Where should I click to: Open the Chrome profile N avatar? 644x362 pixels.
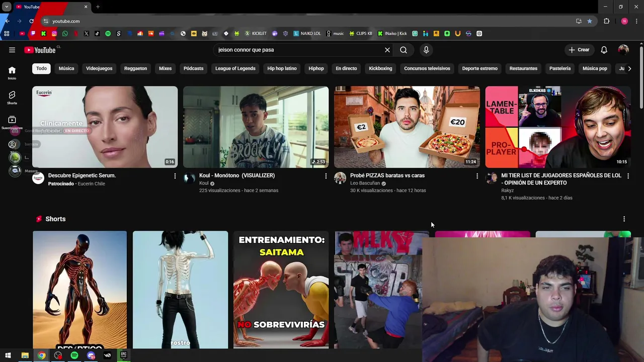(x=624, y=21)
